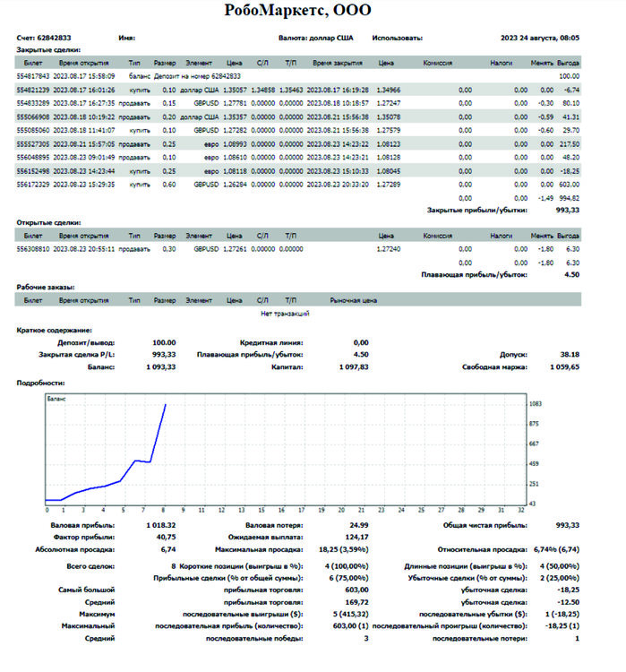
Task: Click ticket number 555527305
Action: [x=33, y=144]
